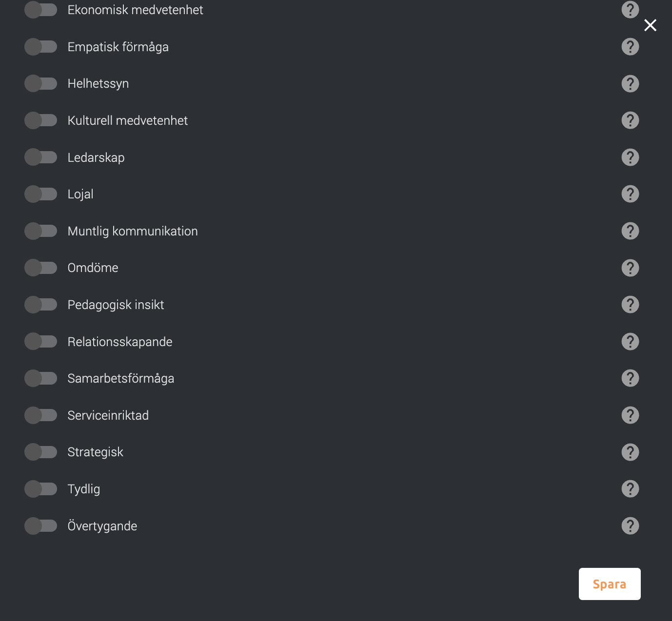Open the Pedagogisk insikt help icon
The image size is (672, 621).
630,304
